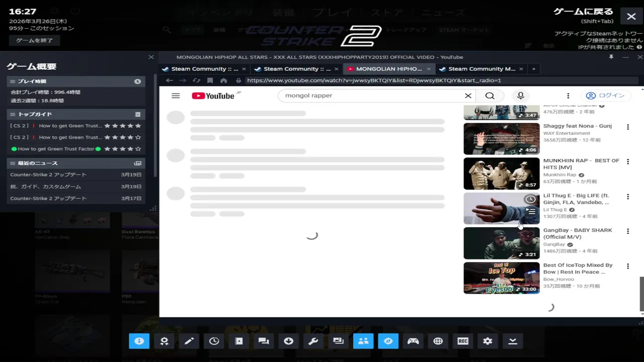This screenshot has height=362, width=644.
Task: Pin the overlay browser window
Action: click(611, 57)
